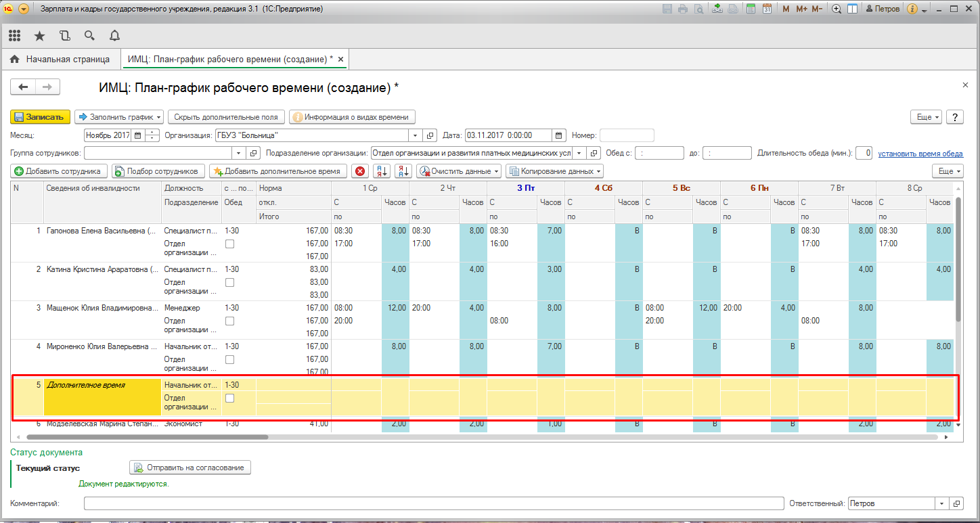Open calendar picker for Месяц field

(138, 135)
